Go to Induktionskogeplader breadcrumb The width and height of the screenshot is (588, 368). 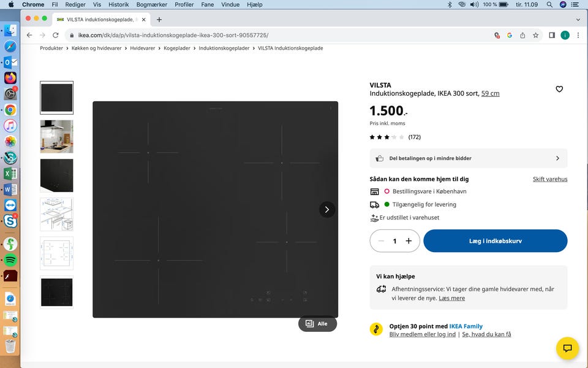(224, 48)
